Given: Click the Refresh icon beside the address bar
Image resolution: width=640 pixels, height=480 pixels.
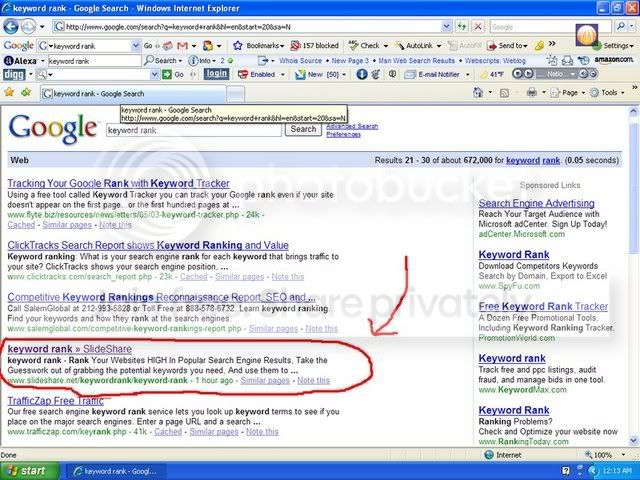Looking at the screenshot, I should pyautogui.click(x=462, y=27).
